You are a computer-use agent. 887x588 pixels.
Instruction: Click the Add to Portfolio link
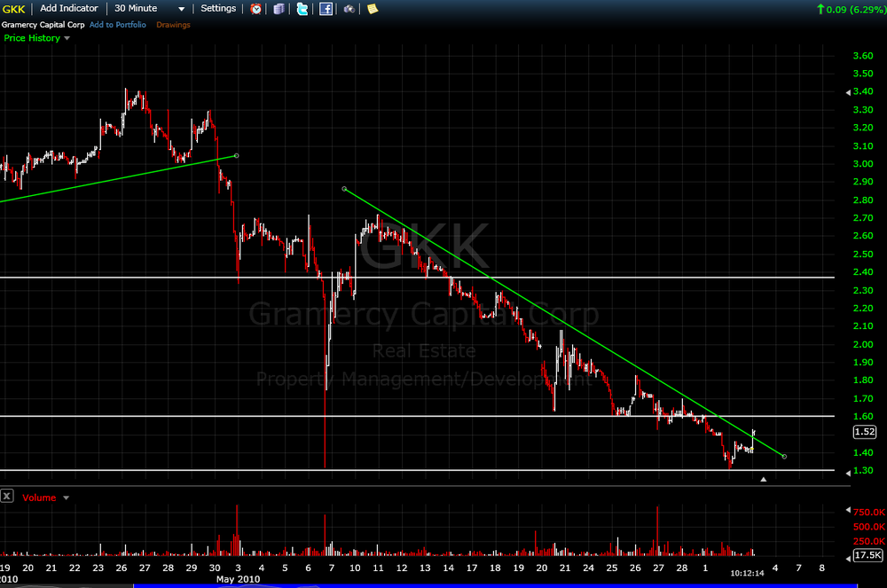pos(118,25)
